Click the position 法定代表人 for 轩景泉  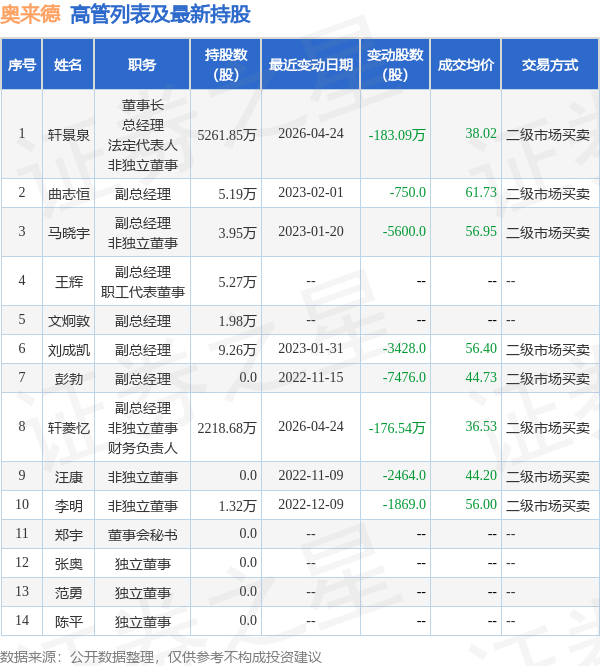(143, 145)
